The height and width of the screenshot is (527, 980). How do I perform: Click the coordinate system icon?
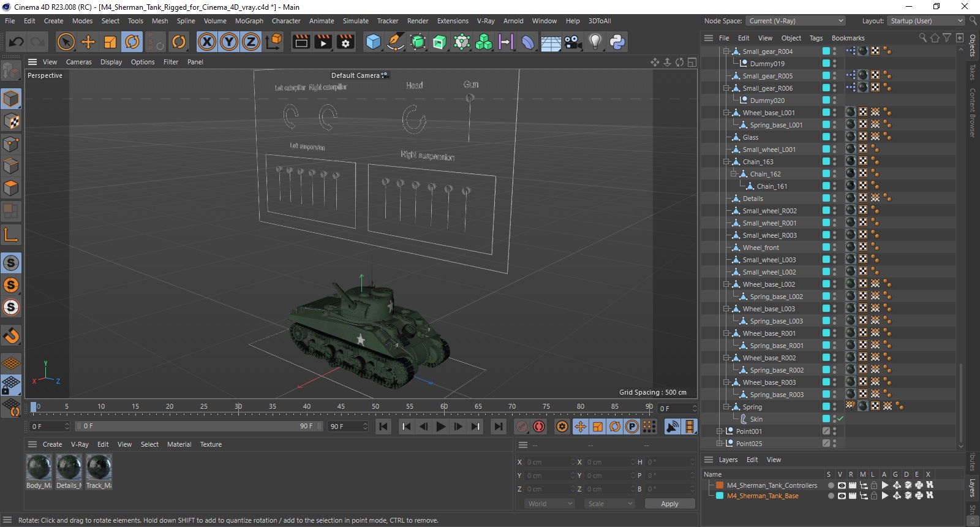274,42
